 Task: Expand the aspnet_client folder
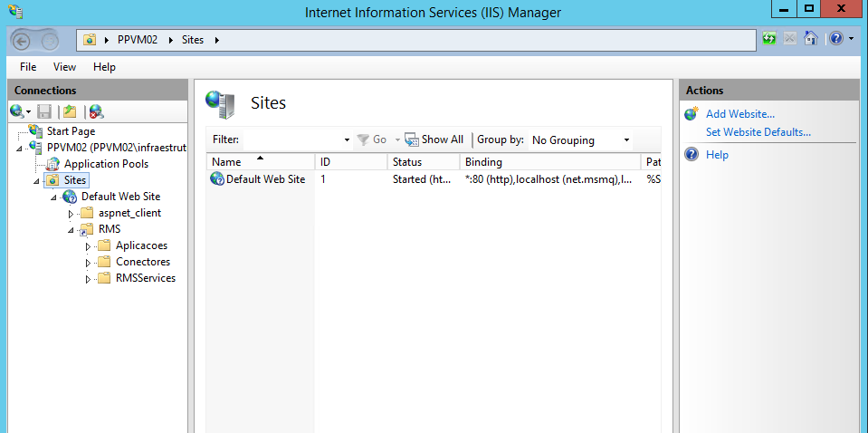point(72,214)
